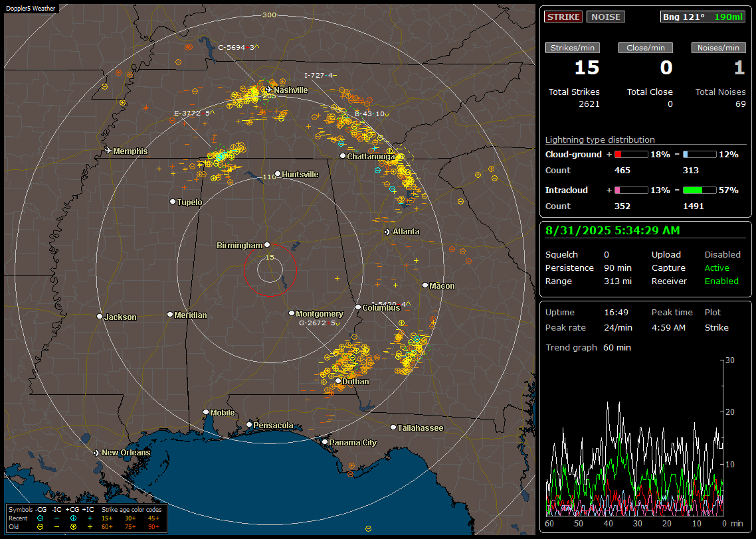Image resolution: width=756 pixels, height=539 pixels.
Task: Click the bearing and distance readout box
Action: tap(703, 17)
